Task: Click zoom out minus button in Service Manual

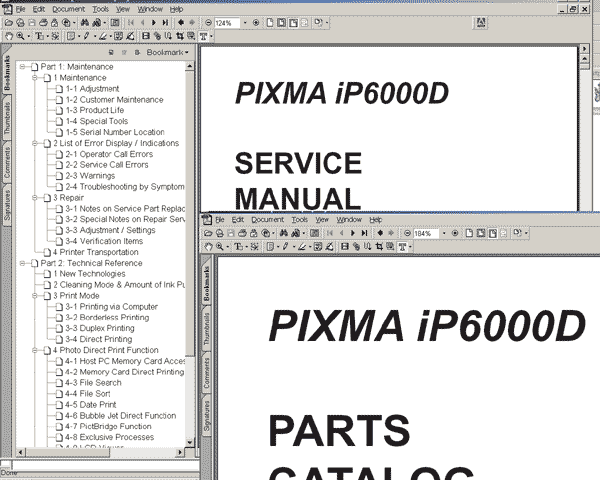Action: click(x=208, y=23)
